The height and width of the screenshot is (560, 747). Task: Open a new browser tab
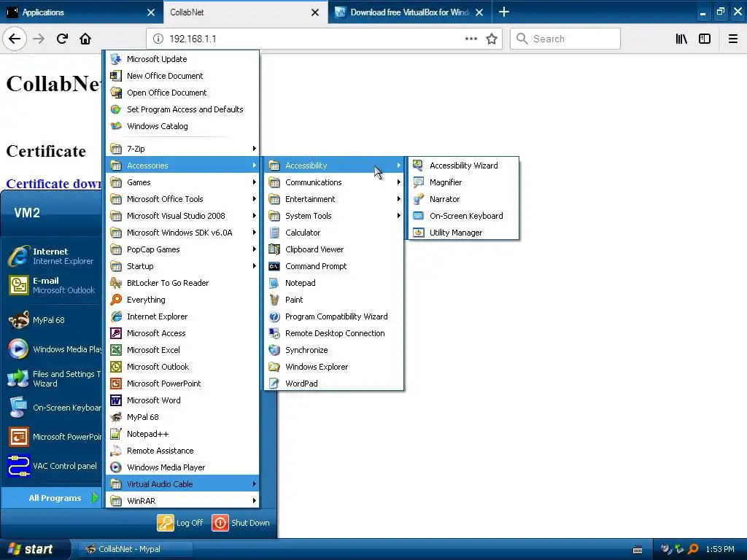[x=503, y=12]
